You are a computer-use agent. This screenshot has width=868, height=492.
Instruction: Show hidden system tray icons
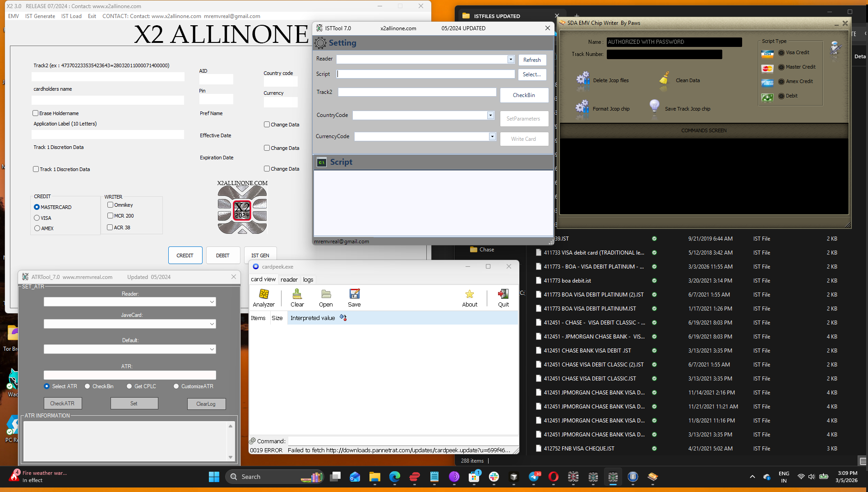tap(752, 477)
